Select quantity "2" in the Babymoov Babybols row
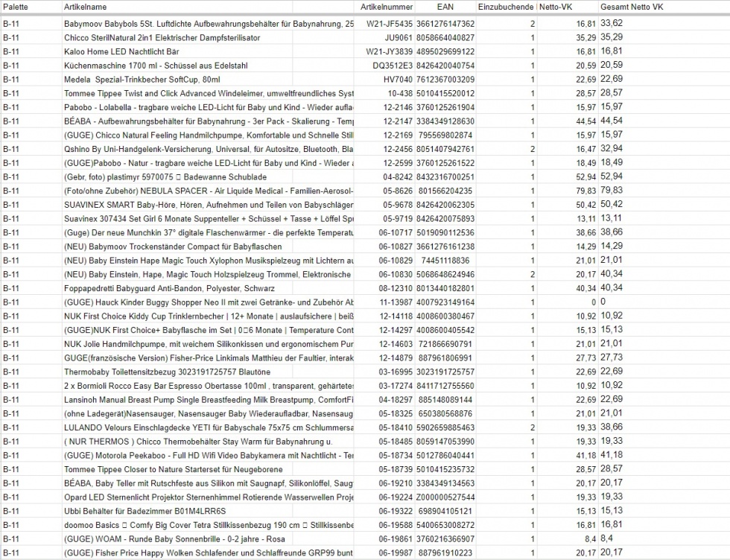 click(533, 24)
